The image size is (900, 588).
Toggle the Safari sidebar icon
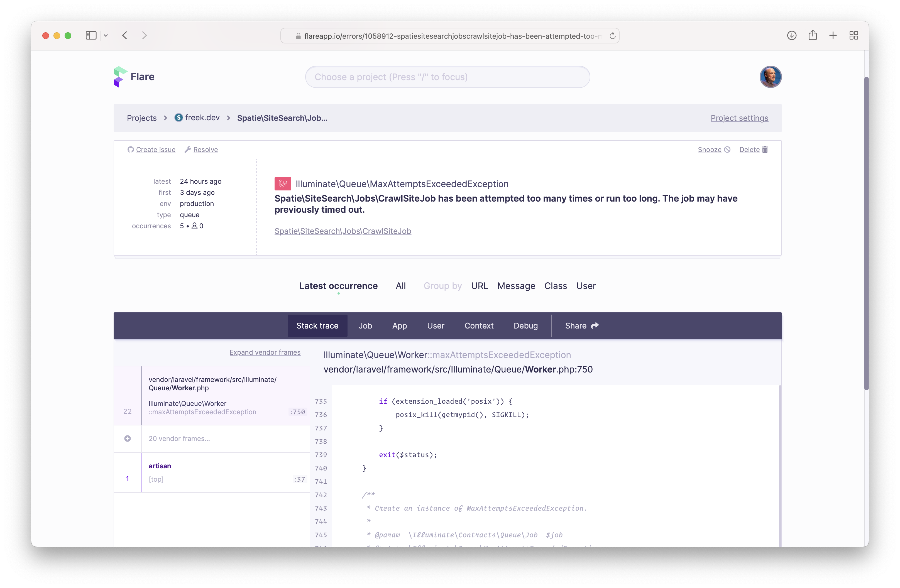[x=91, y=36]
